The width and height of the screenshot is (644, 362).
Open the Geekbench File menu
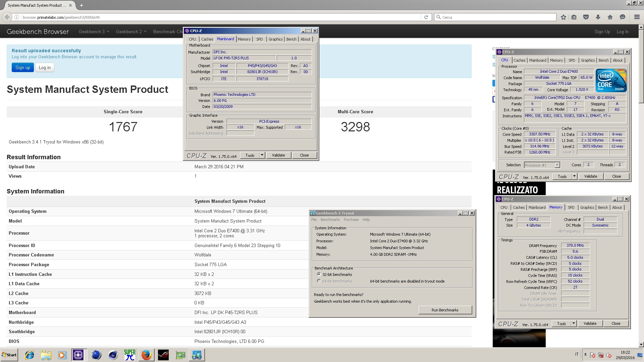pos(314,220)
